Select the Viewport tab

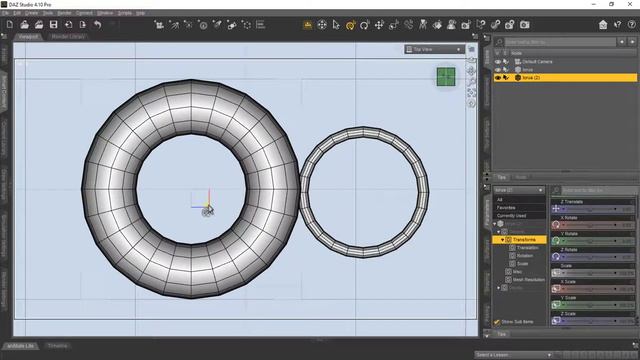[29, 37]
